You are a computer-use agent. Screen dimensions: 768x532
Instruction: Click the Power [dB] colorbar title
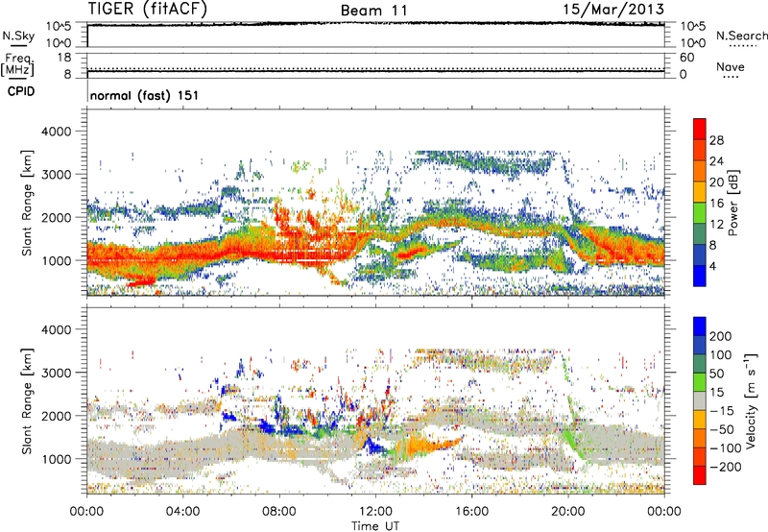[733, 203]
